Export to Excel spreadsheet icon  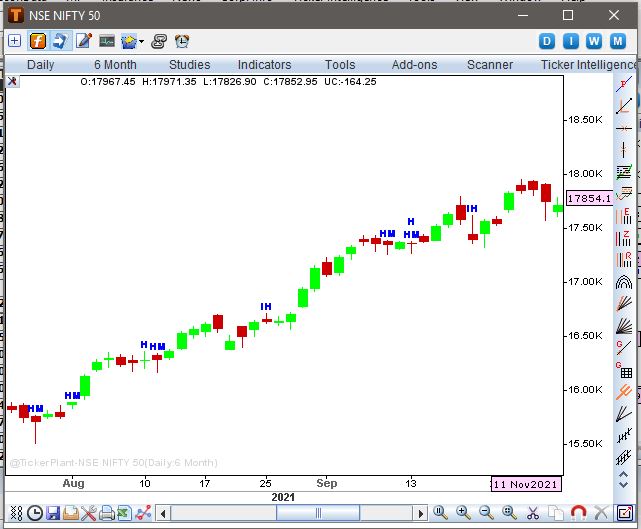click(x=125, y=513)
